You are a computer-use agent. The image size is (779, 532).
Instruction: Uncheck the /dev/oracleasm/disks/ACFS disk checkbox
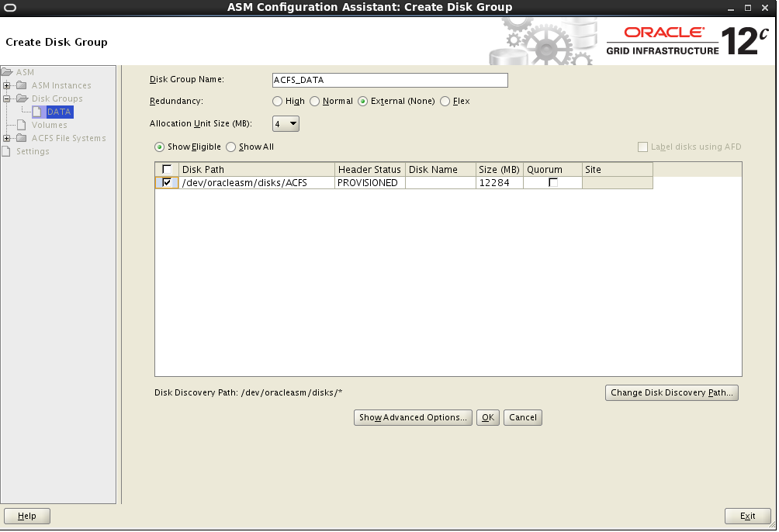(167, 182)
